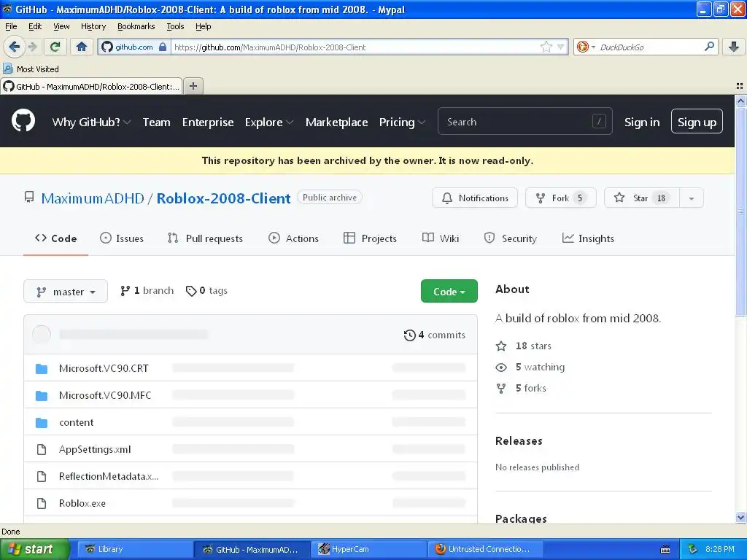Screen dimensions: 747x560
Task: Open the Tools menu
Action: pos(175,26)
